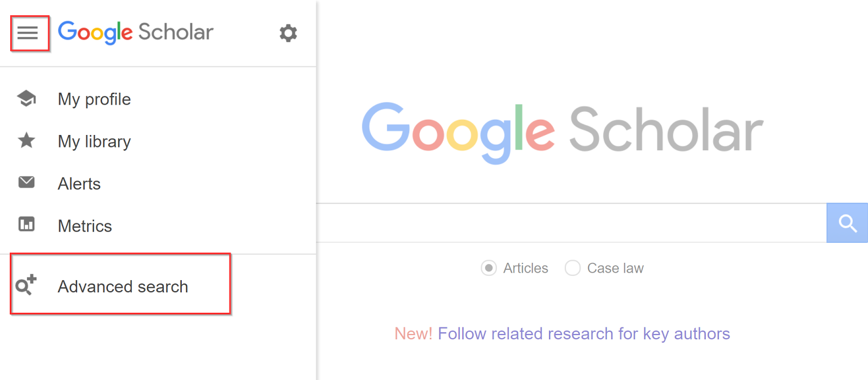Select the My library star icon
The height and width of the screenshot is (380, 868).
pyautogui.click(x=25, y=141)
